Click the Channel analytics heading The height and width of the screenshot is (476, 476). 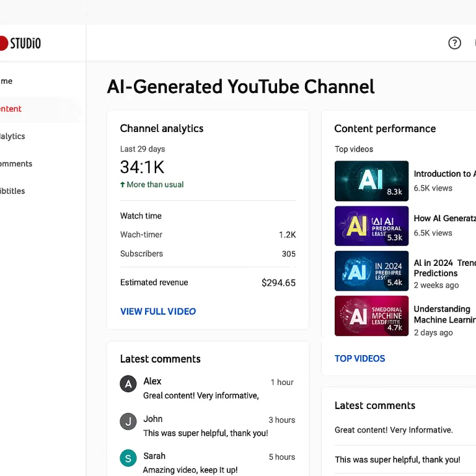(162, 128)
